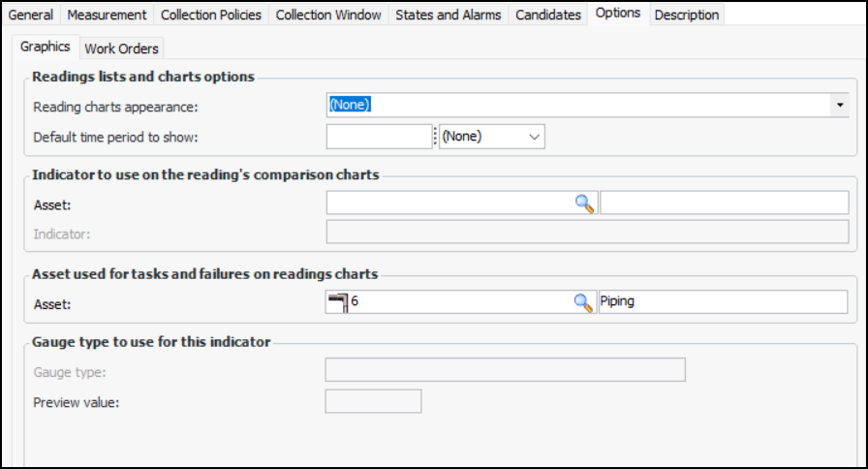Open the Description tab
This screenshot has width=868, height=469.
[x=687, y=15]
